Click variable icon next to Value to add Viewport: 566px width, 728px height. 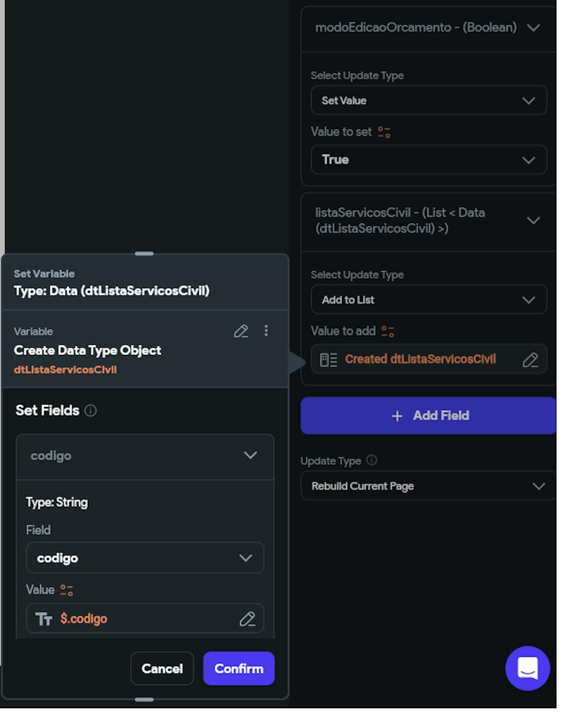tap(388, 331)
